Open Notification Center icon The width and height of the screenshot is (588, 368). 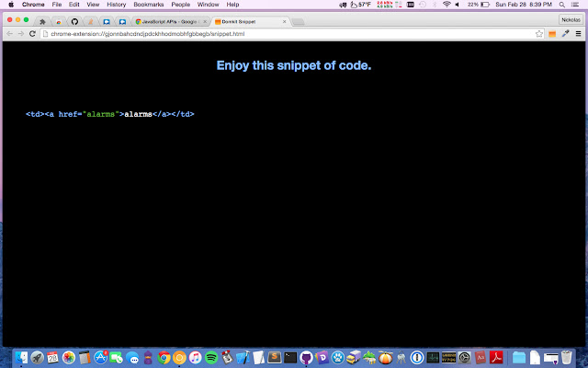coord(574,5)
